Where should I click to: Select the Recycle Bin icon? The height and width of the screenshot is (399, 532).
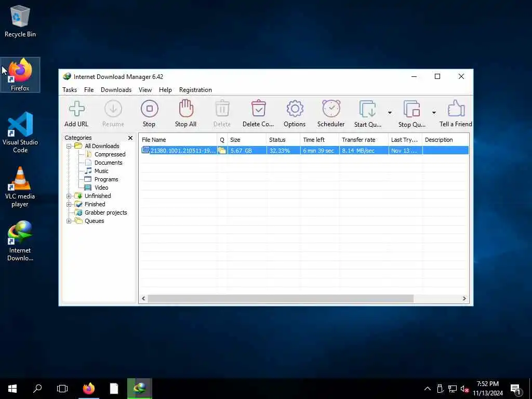(x=20, y=21)
